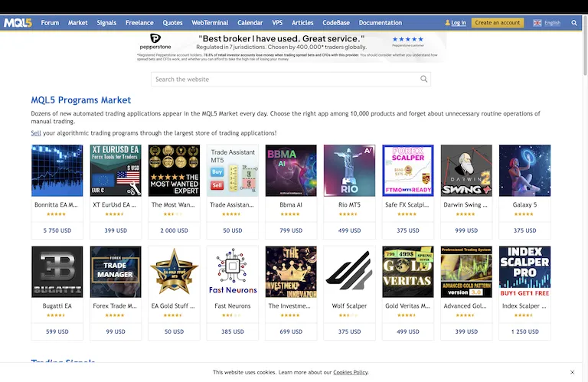
Task: Open the Galaxy 5 product thumbnail
Action: click(x=524, y=171)
